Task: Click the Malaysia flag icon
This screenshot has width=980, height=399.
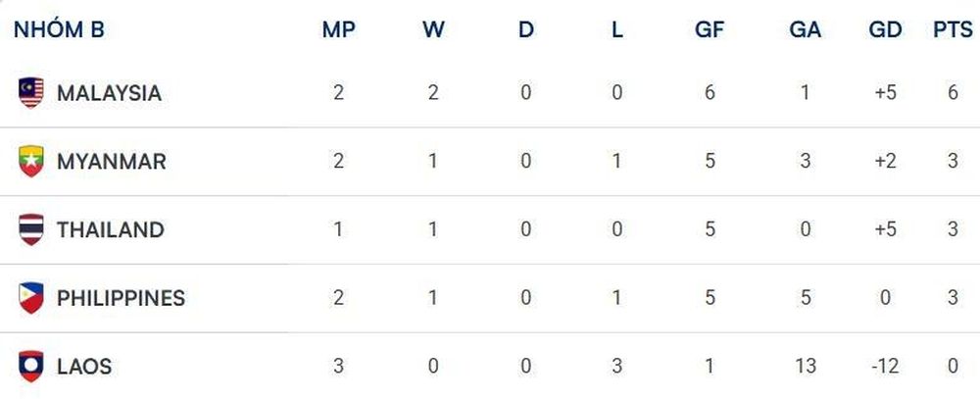Action: coord(30,92)
